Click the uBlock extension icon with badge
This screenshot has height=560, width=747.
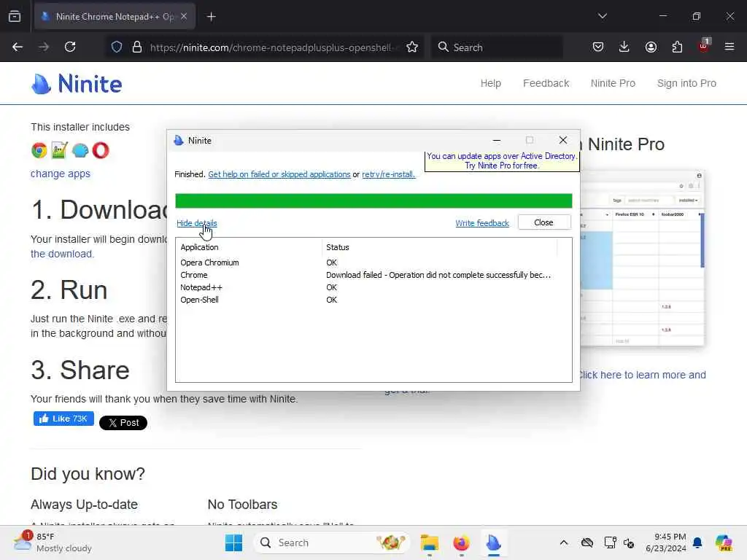[704, 46]
